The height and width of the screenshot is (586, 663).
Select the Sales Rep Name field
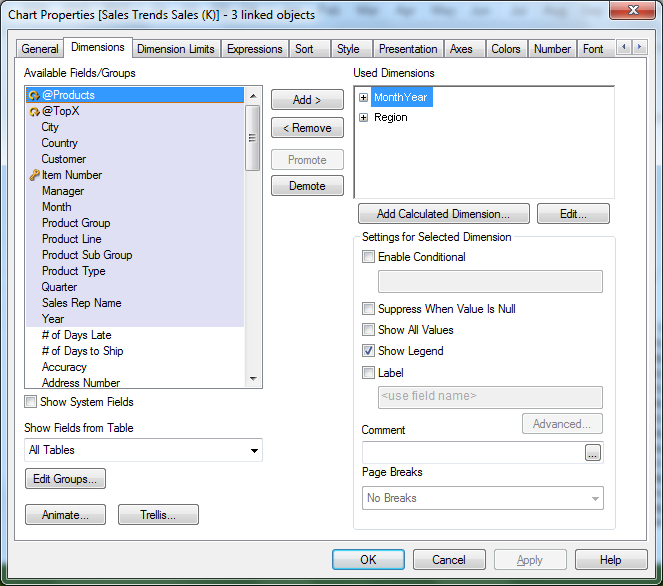[x=135, y=303]
